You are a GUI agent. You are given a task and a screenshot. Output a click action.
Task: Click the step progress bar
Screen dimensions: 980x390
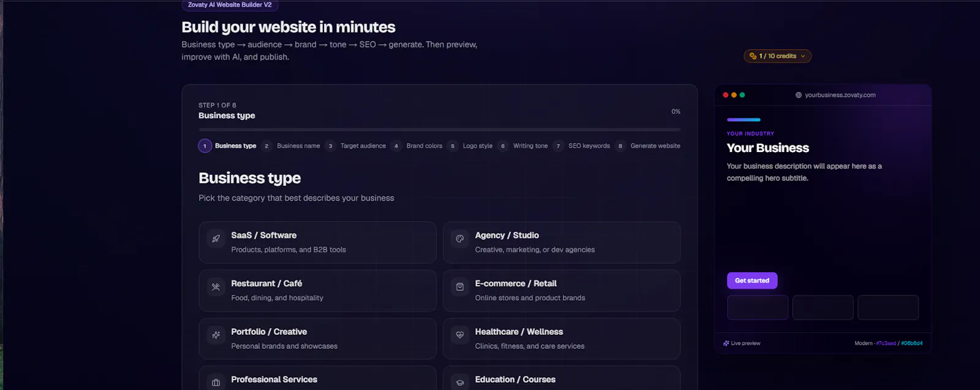[x=439, y=129]
